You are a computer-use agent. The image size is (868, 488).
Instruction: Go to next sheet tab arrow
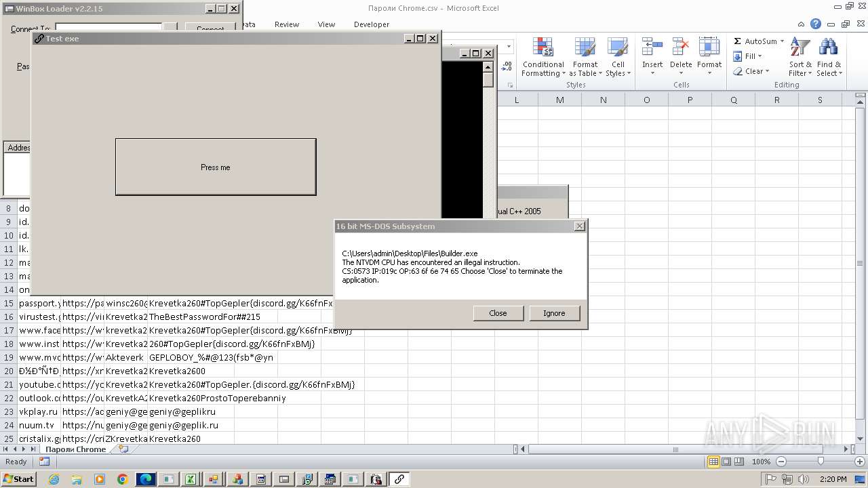[x=24, y=449]
